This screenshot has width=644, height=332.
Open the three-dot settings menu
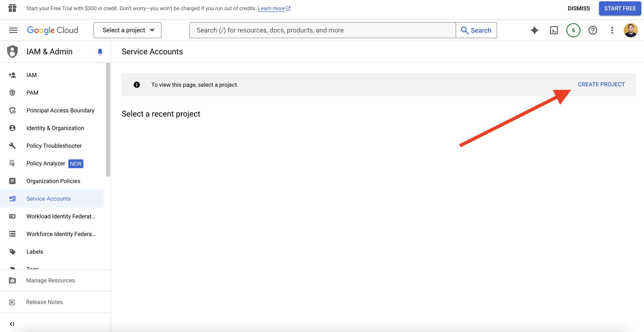(x=612, y=30)
